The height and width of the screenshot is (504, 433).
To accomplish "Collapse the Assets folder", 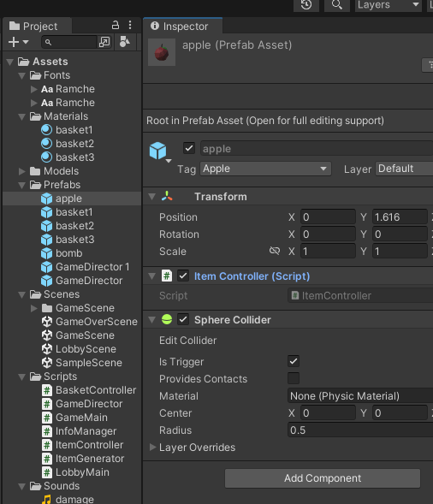I will (10, 62).
